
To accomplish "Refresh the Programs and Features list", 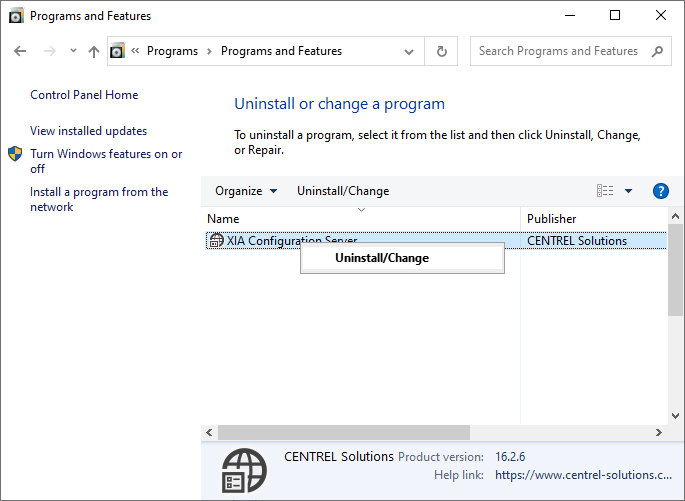I will point(441,51).
